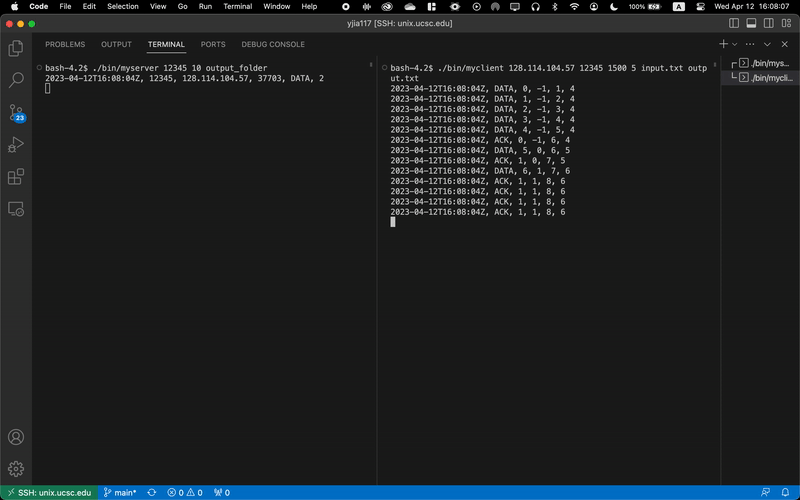
Task: Open the Run menu
Action: click(206, 7)
